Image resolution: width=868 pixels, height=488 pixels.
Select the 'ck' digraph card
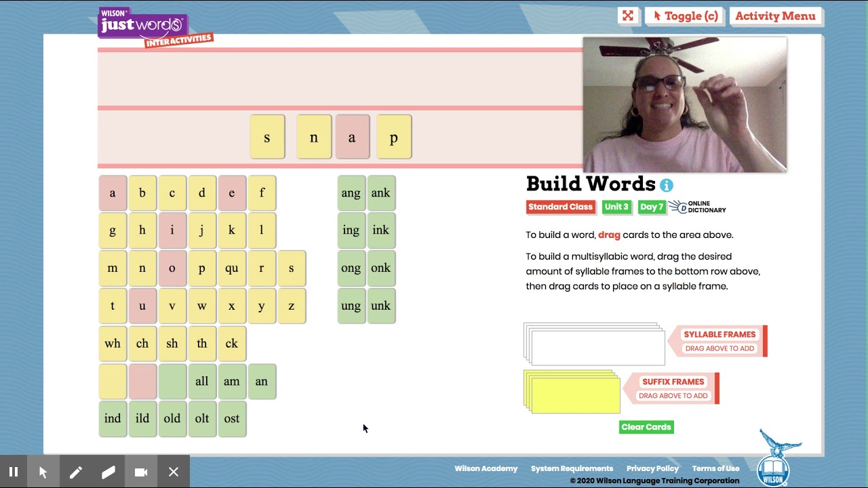(232, 344)
